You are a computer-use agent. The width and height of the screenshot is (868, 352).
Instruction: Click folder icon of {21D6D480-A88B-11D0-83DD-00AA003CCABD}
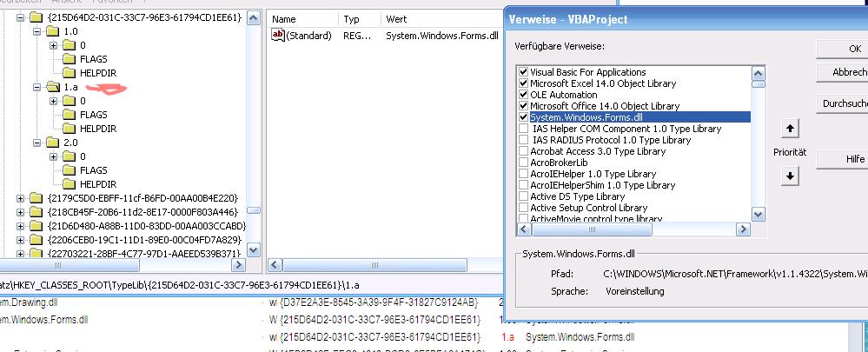[36, 226]
